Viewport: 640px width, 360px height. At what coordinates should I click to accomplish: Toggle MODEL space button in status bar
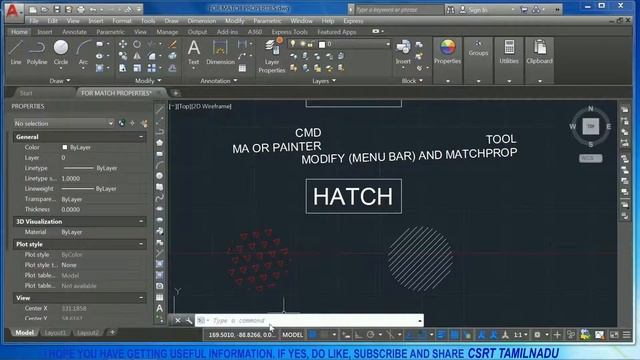(x=293, y=335)
